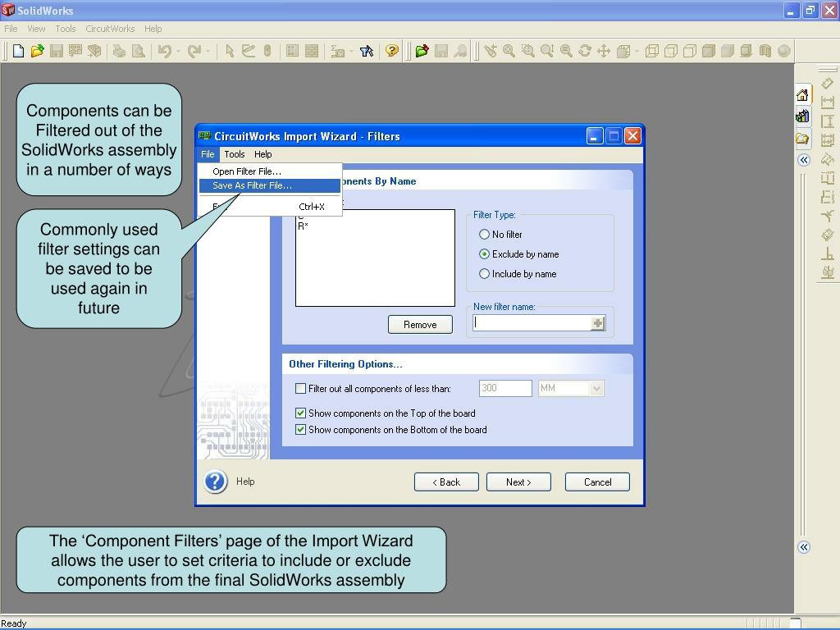
Task: Enable 'Filter out all components of less than'
Action: point(300,388)
